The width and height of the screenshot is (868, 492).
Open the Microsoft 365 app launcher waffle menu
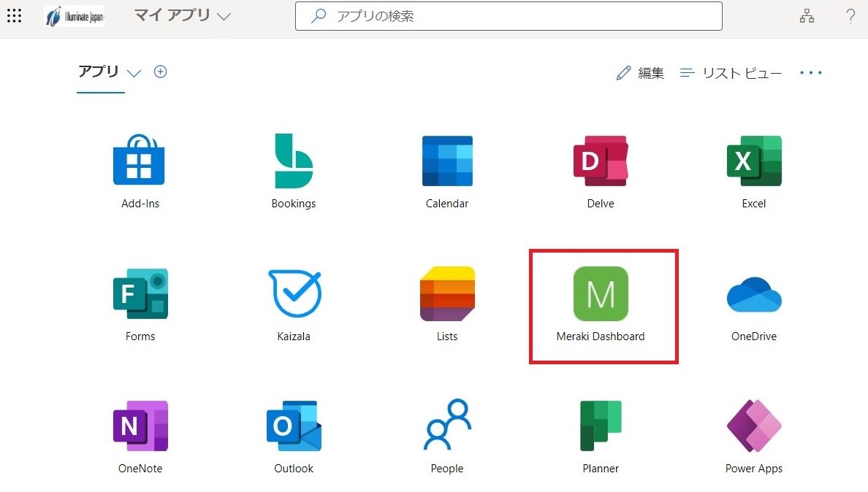14,15
